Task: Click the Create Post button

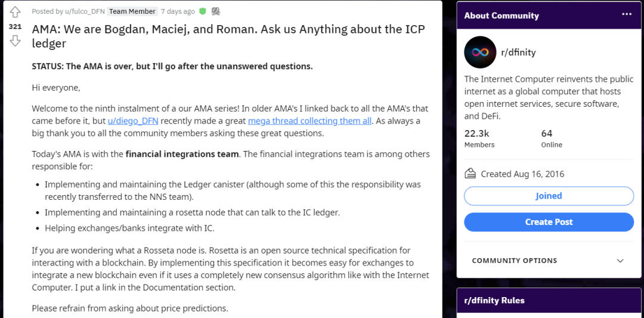Action: [x=549, y=223]
